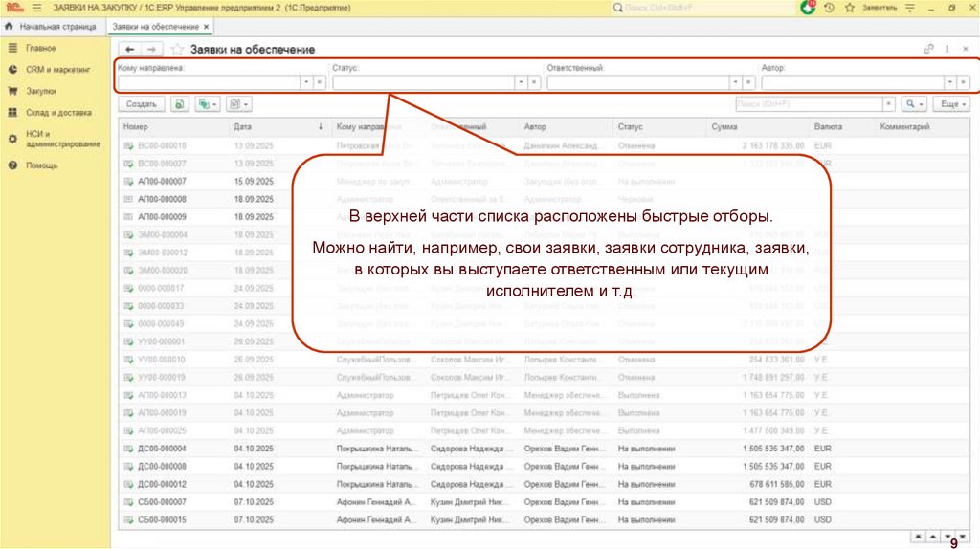Open the Автор filter dropdown
This screenshot has height=549, width=980.
949,82
